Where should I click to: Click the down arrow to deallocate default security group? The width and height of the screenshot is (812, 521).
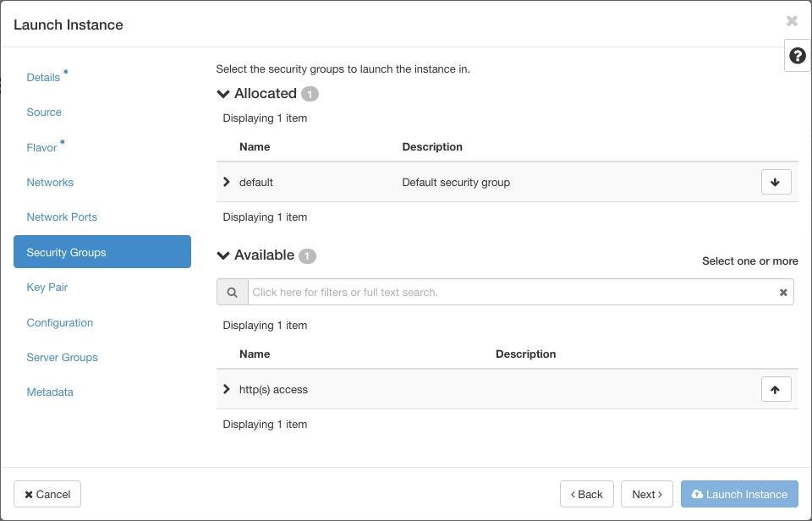[776, 181]
